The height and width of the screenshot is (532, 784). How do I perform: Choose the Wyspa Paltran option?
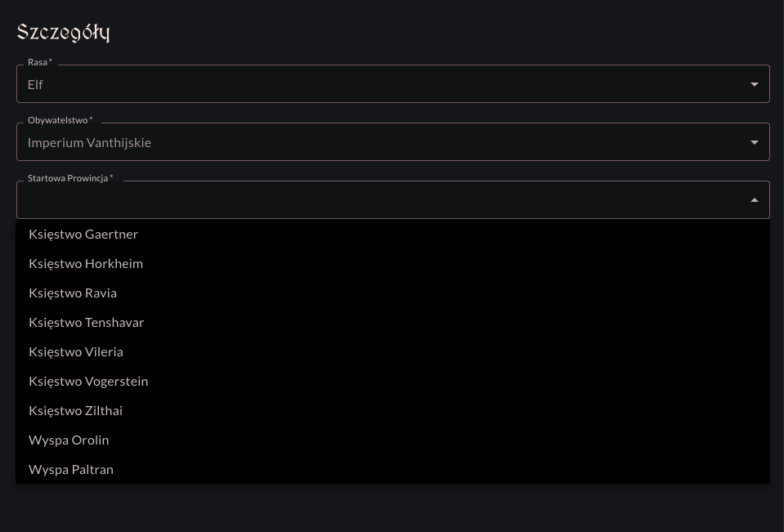(x=393, y=470)
